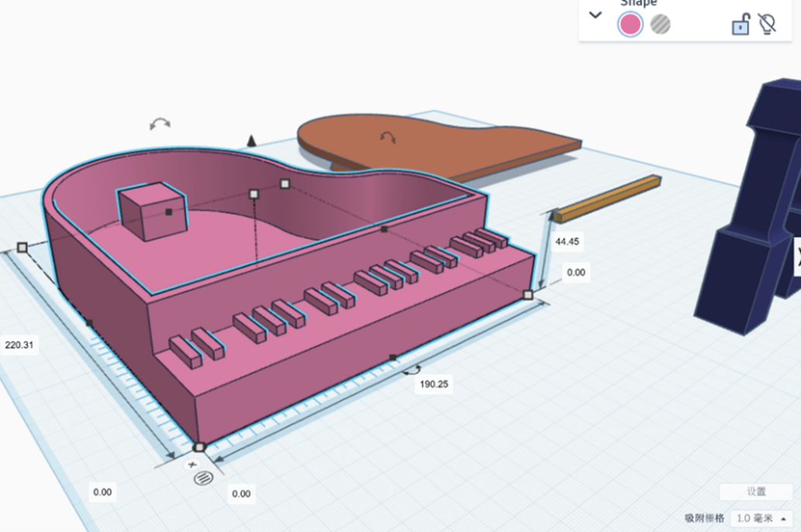This screenshot has height=532, width=801.
Task: Click the right corner resize handle
Action: pos(528,295)
